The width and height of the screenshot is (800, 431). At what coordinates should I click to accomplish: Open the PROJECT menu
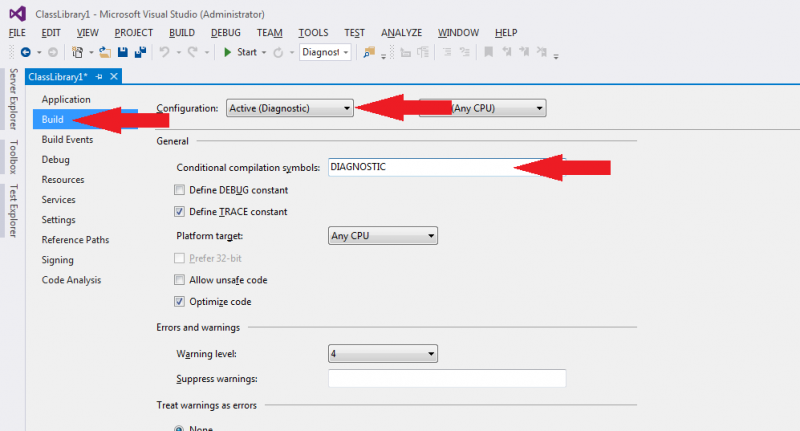pos(134,33)
